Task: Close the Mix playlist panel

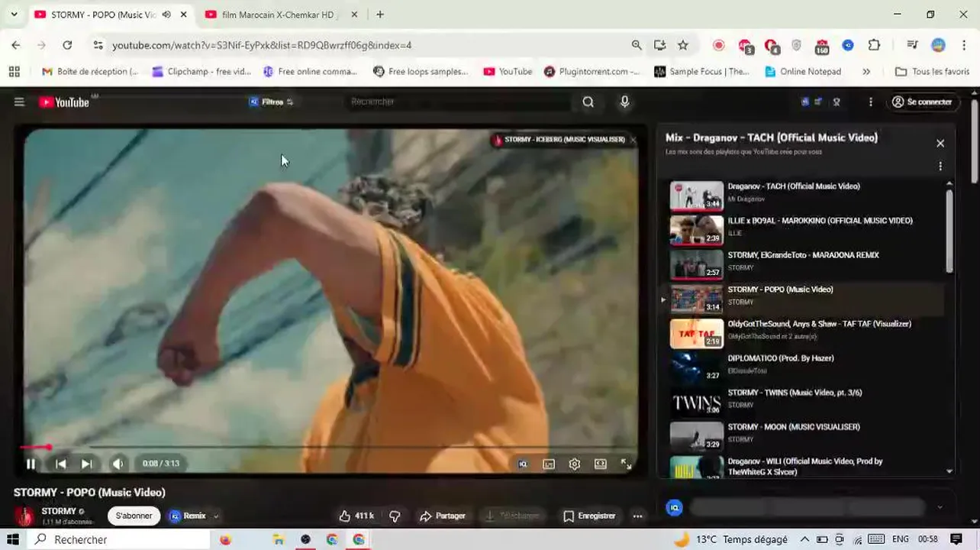Action: (x=940, y=143)
